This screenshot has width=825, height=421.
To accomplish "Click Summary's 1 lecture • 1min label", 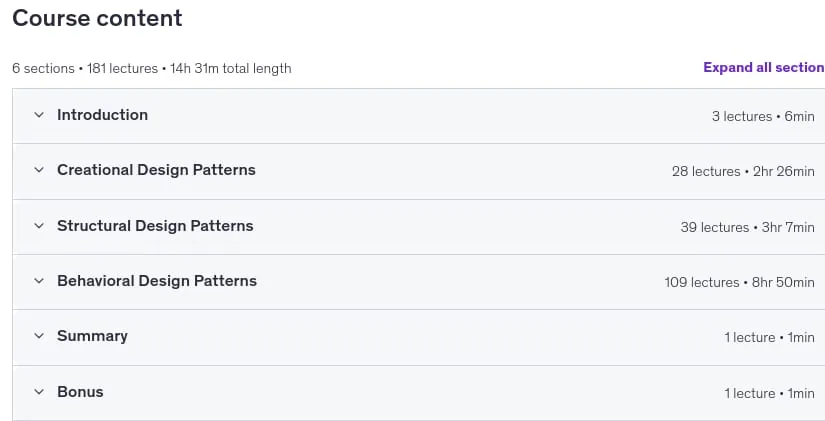I will coord(769,337).
